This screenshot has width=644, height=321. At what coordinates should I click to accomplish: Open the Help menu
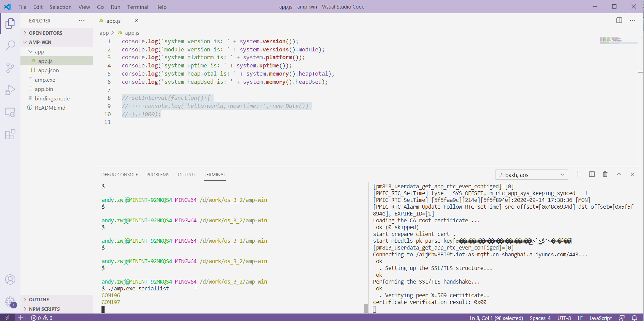click(x=161, y=7)
